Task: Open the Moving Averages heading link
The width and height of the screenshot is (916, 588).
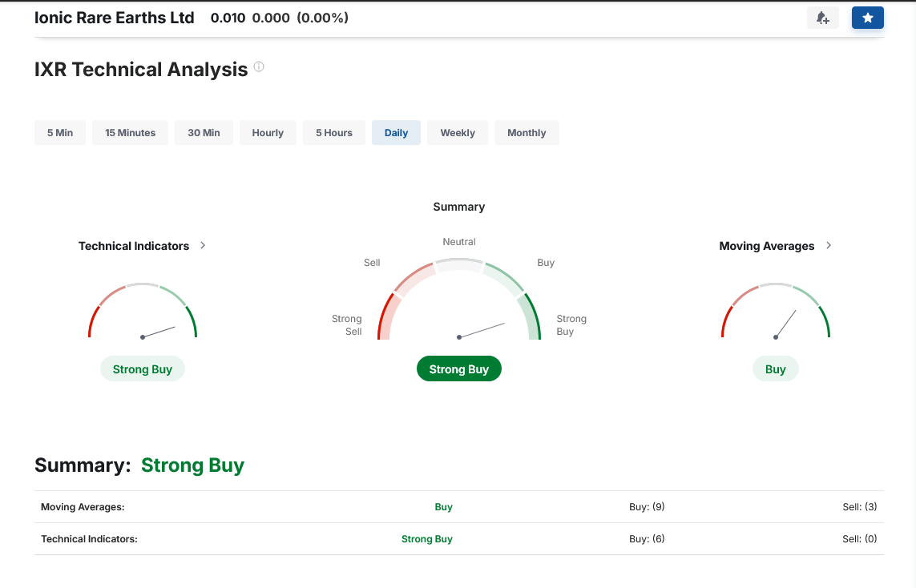Action: [766, 246]
